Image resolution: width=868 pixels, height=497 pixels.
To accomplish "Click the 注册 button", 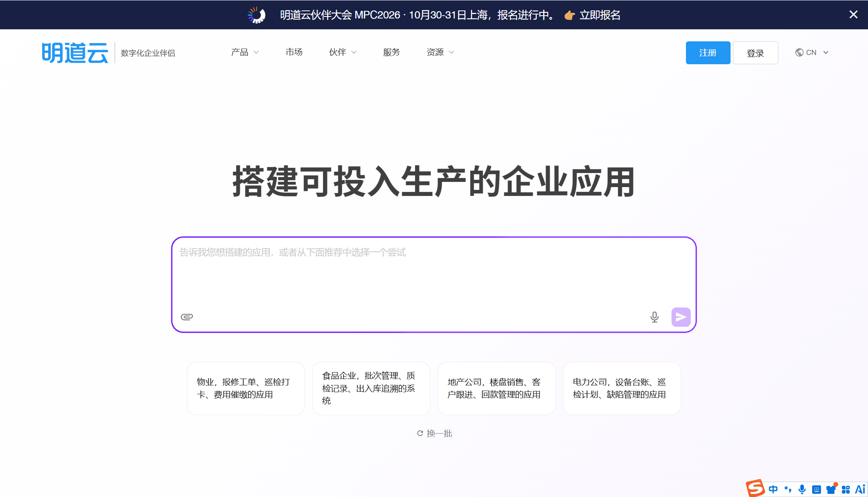I will (x=708, y=53).
